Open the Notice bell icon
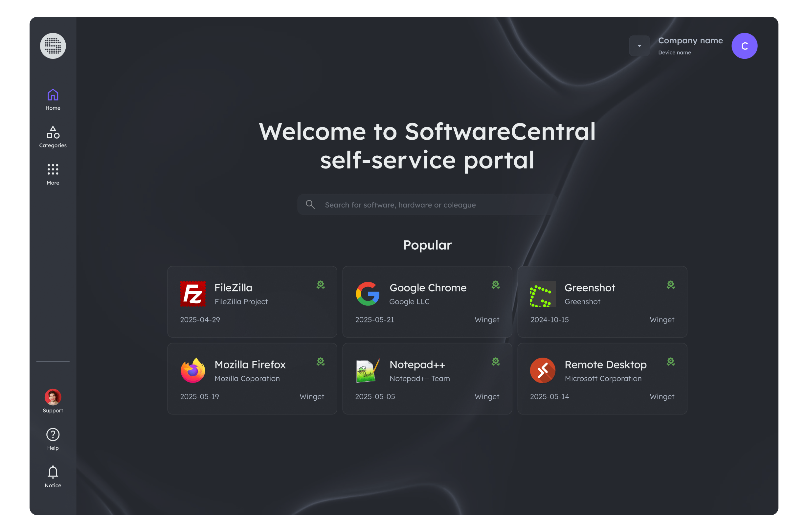This screenshot has height=532, width=808. coord(53,472)
